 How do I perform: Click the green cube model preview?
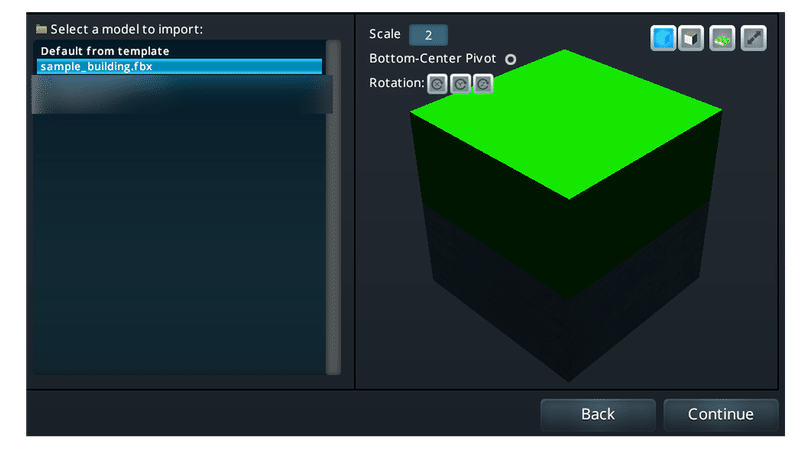(x=566, y=215)
